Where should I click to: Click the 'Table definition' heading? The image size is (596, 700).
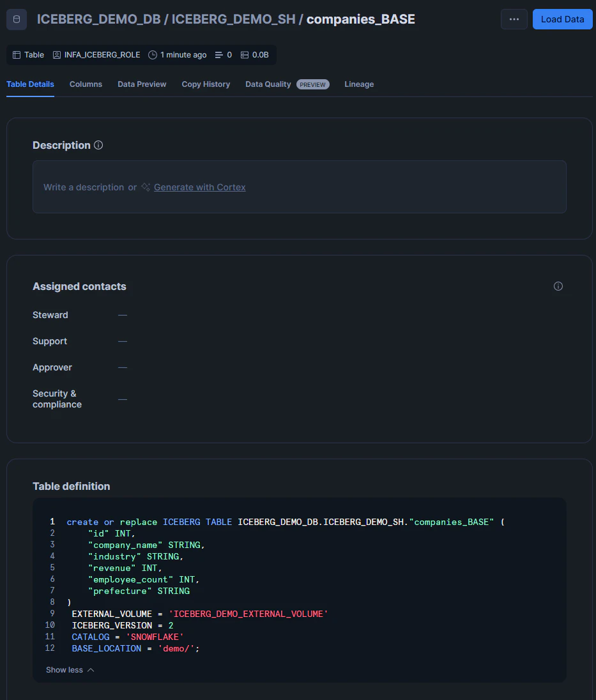click(x=72, y=486)
